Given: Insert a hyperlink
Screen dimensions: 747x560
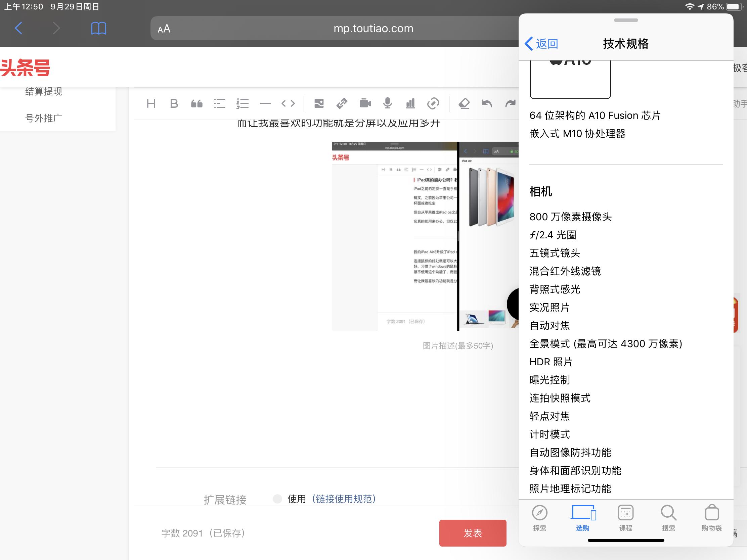Looking at the screenshot, I should pos(342,104).
